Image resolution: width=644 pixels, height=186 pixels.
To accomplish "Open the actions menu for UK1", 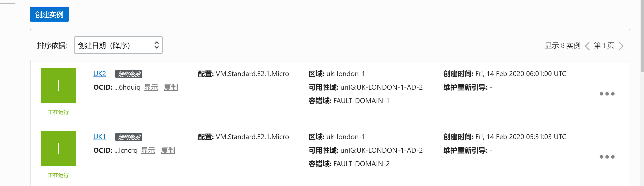I will pos(607,157).
